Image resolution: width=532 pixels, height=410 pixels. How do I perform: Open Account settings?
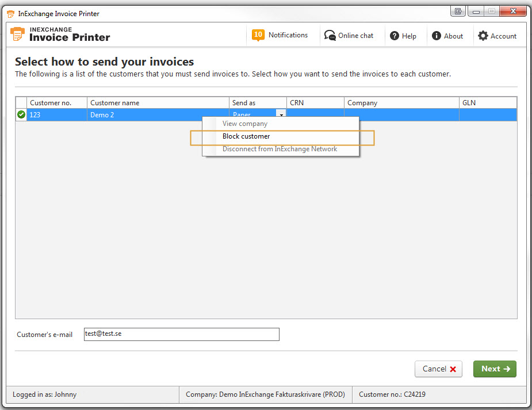point(497,36)
